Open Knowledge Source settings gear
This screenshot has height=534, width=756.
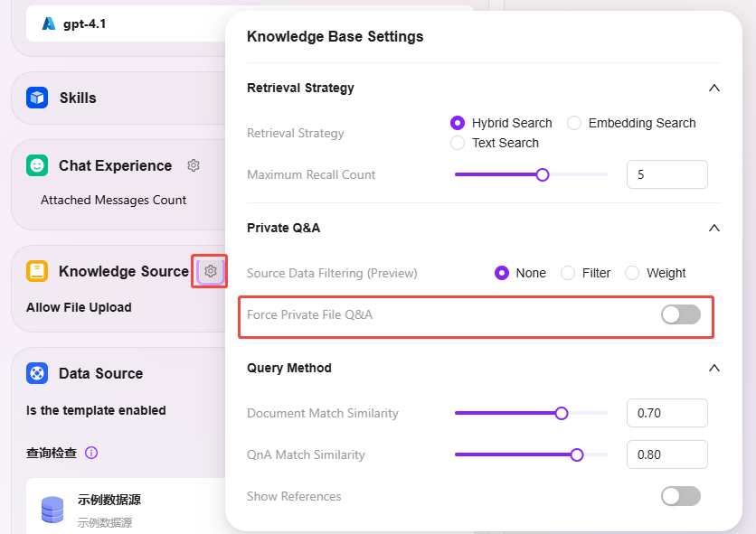tap(210, 271)
